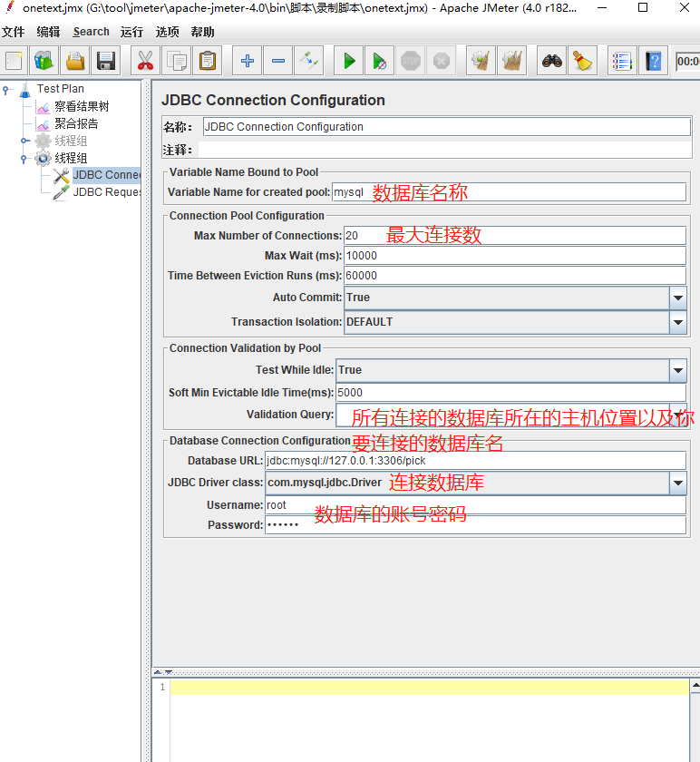This screenshot has height=762, width=700.
Task: Select JDBC Connection Configuration tree node
Action: [x=106, y=175]
